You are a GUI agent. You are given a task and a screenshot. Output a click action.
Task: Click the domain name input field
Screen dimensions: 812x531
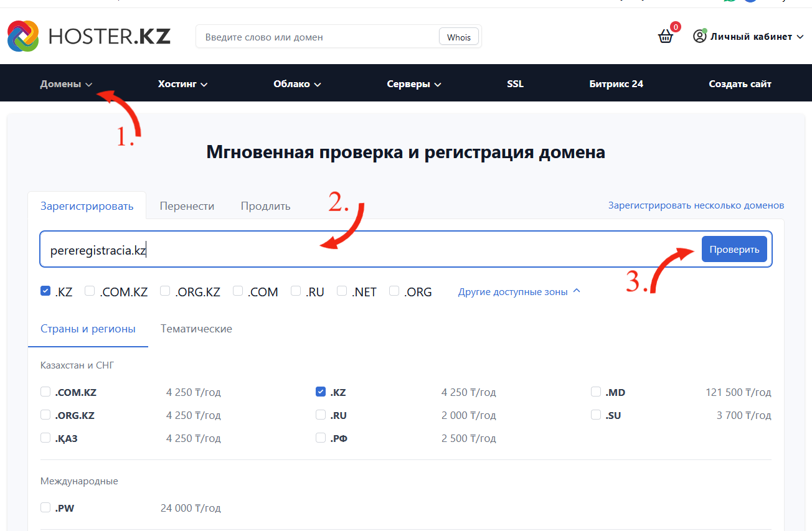371,250
